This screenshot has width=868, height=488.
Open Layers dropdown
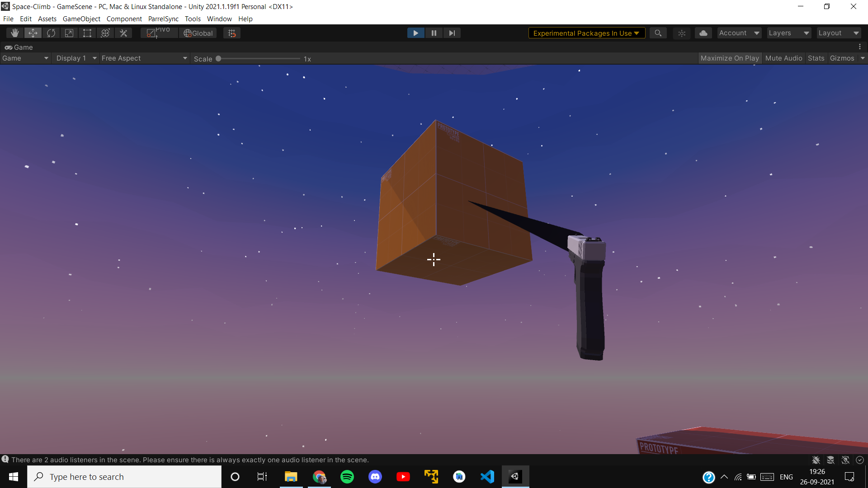point(788,33)
